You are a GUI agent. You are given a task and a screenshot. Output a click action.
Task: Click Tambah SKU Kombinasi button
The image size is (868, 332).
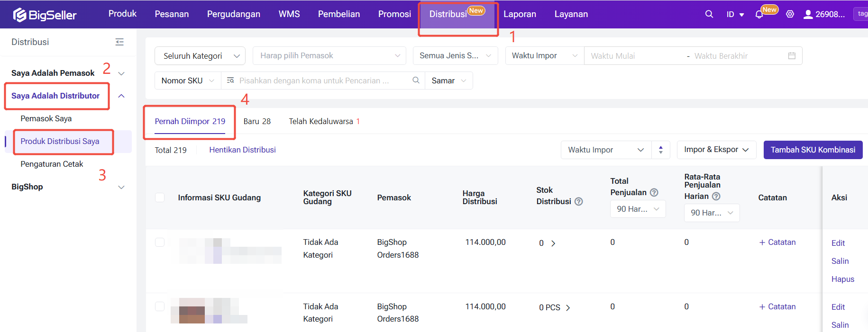tap(813, 150)
